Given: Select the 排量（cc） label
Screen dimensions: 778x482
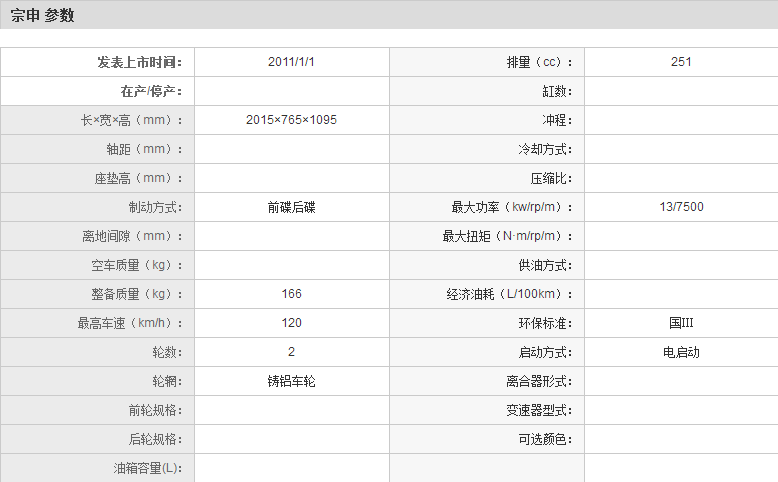Looking at the screenshot, I should [x=541, y=62].
